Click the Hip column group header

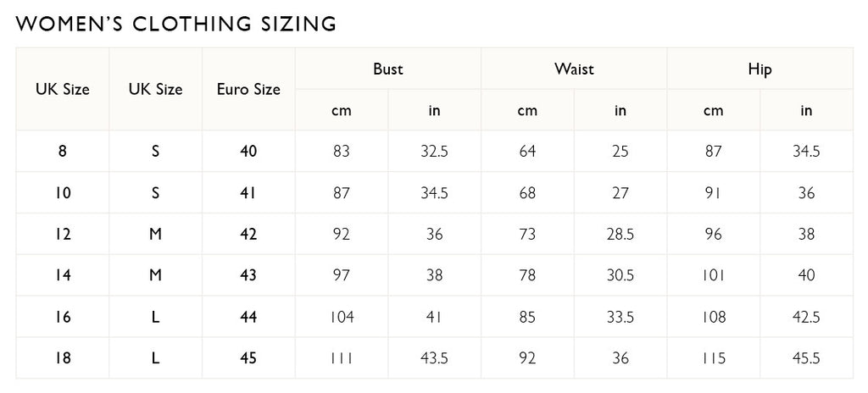[x=760, y=69]
